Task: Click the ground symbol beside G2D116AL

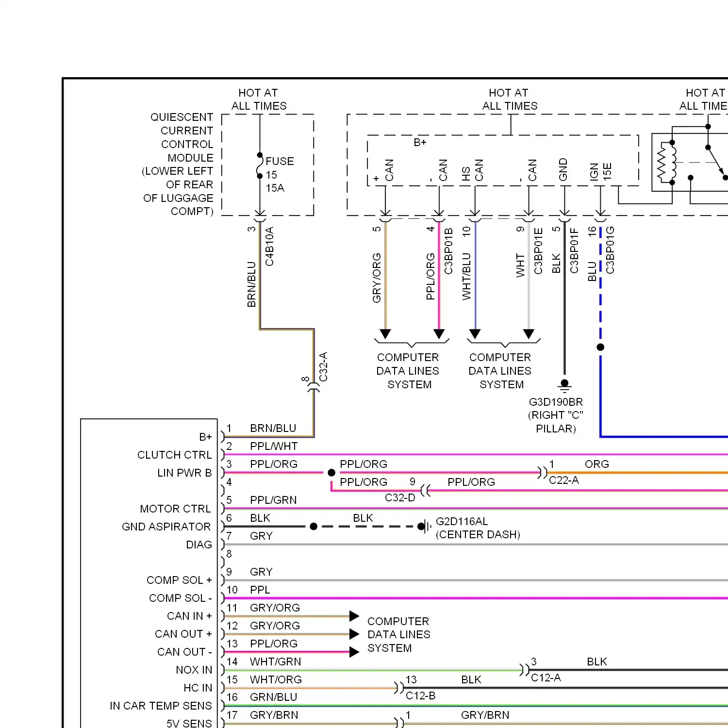Action: pos(425,526)
